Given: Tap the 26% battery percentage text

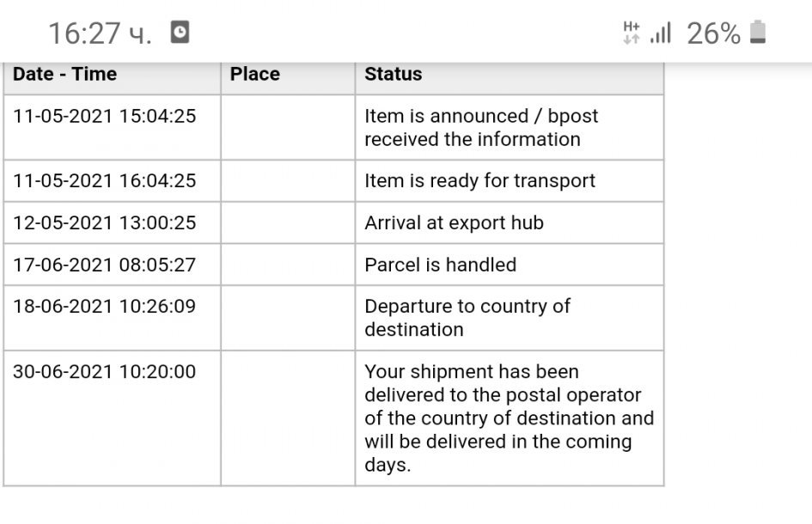Looking at the screenshot, I should (713, 34).
